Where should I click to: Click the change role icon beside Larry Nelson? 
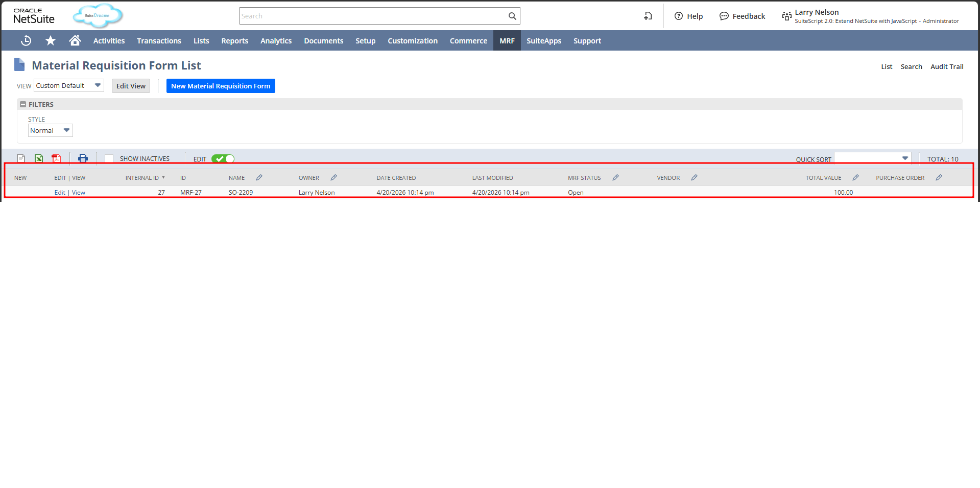pos(786,16)
